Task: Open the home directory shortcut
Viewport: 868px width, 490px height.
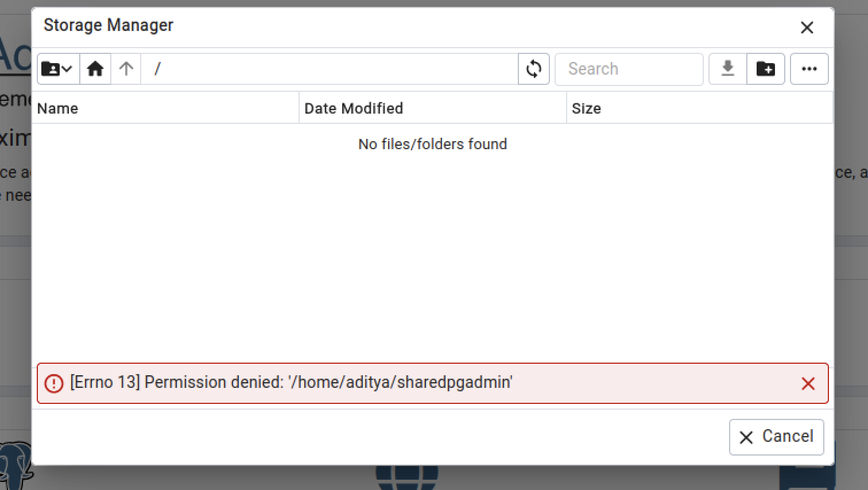Action: [95, 68]
